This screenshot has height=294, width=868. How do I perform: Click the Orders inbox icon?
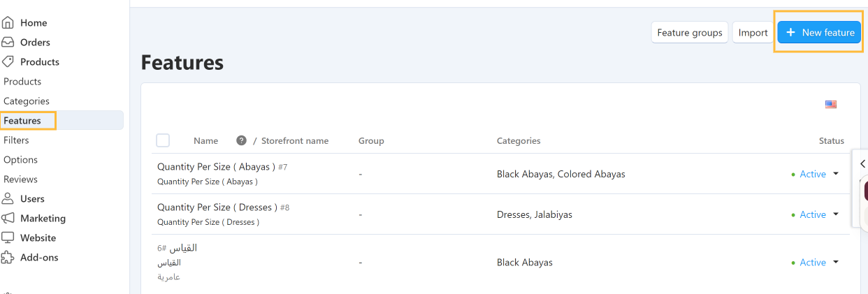pos(8,42)
